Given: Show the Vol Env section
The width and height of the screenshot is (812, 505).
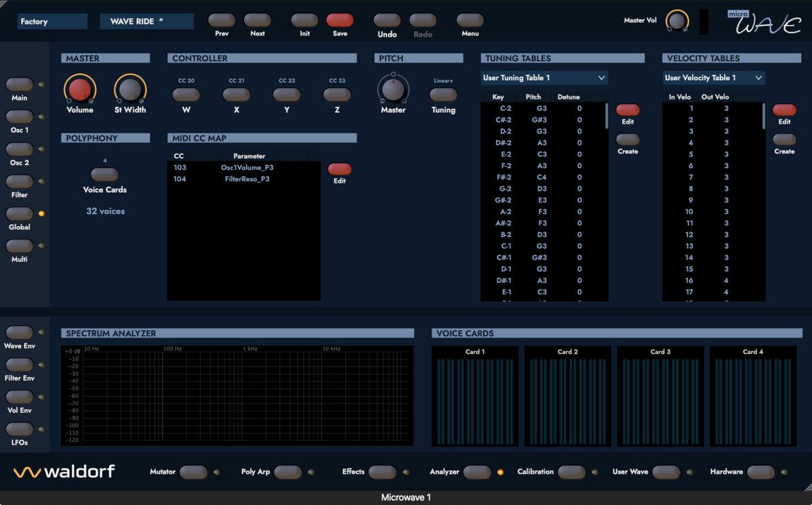Looking at the screenshot, I should [20, 397].
